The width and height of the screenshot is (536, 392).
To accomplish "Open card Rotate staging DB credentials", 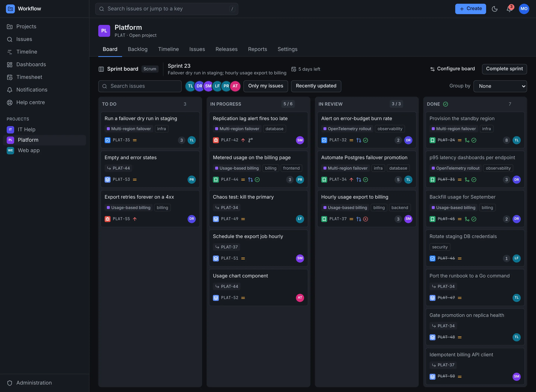I will pos(475,248).
